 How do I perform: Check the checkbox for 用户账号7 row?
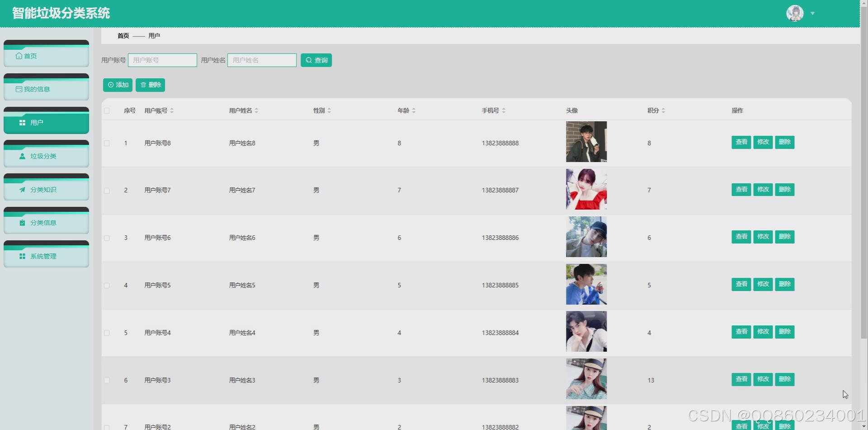107,191
